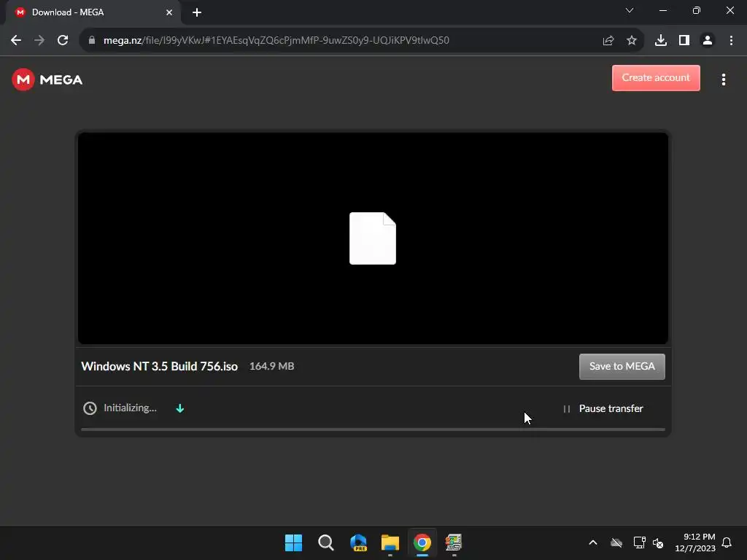Open a new browser tab
The height and width of the screenshot is (560, 747).
point(197,12)
